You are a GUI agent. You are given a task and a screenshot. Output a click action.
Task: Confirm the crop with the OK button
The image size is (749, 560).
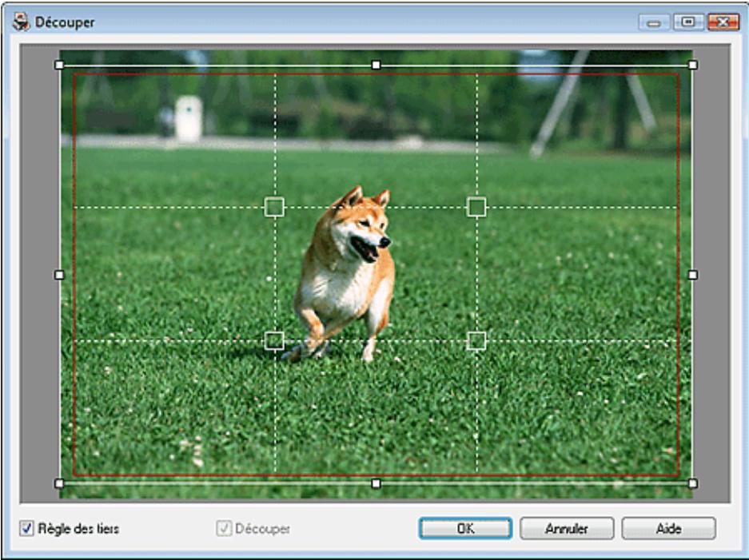(x=465, y=529)
